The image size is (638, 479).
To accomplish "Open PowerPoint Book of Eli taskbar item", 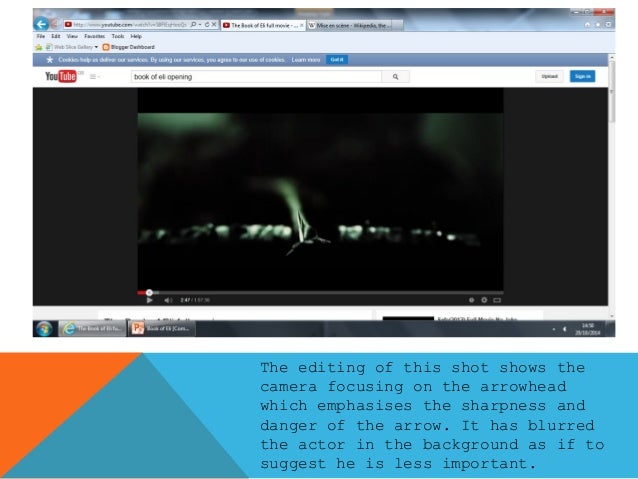I will click(x=162, y=328).
